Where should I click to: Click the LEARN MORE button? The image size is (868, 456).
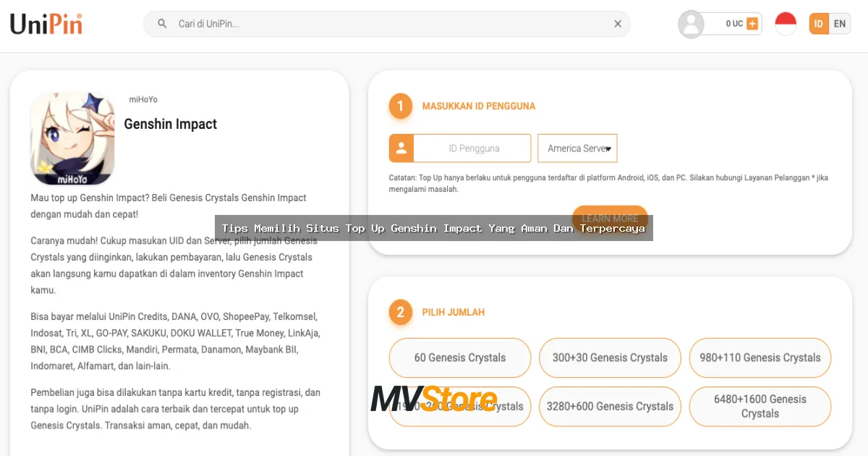[x=610, y=219]
